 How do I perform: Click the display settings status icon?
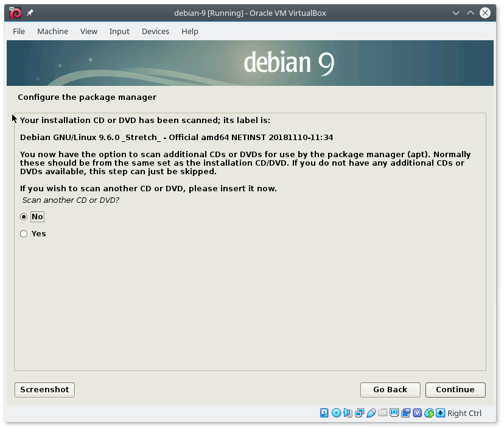coord(394,413)
